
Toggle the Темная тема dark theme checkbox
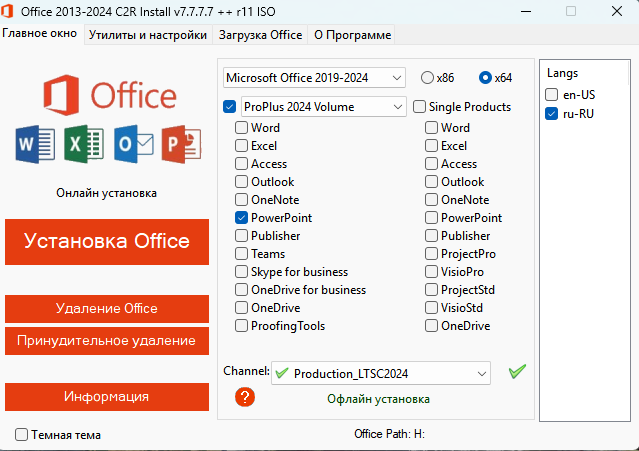21,435
